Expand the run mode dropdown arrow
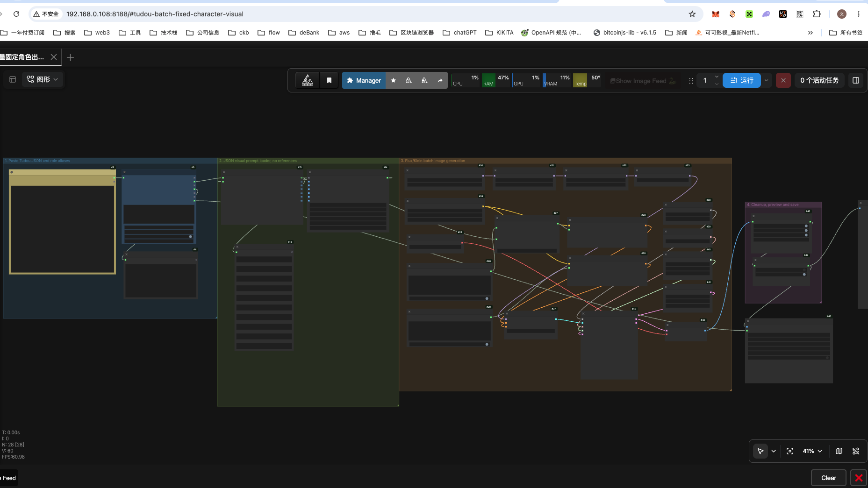Image resolution: width=868 pixels, height=488 pixels. [x=767, y=80]
